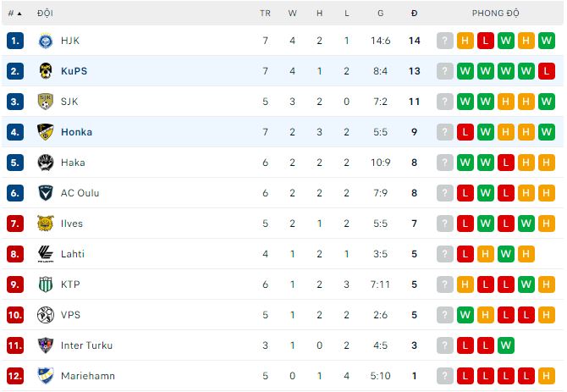The image size is (567, 392).
Task: Open the Lahti team page link
Action: click(x=73, y=254)
